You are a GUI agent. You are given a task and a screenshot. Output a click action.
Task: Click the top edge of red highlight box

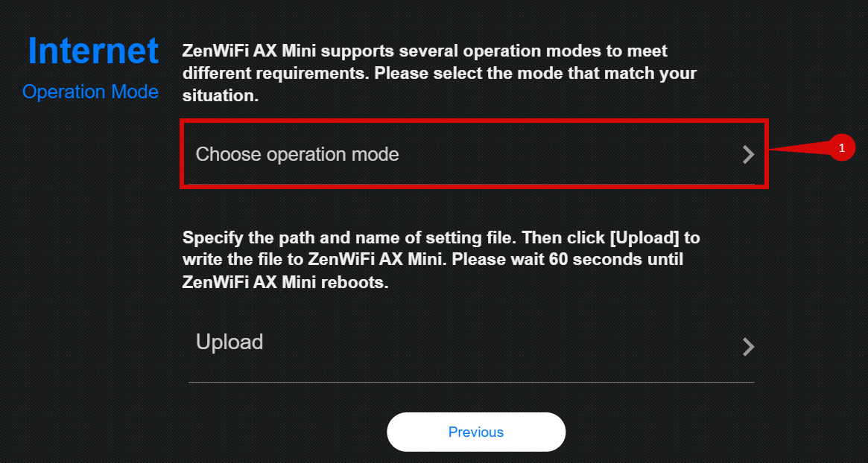(x=474, y=121)
